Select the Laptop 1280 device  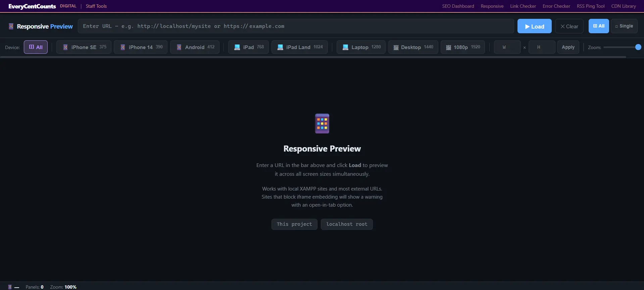coord(361,47)
